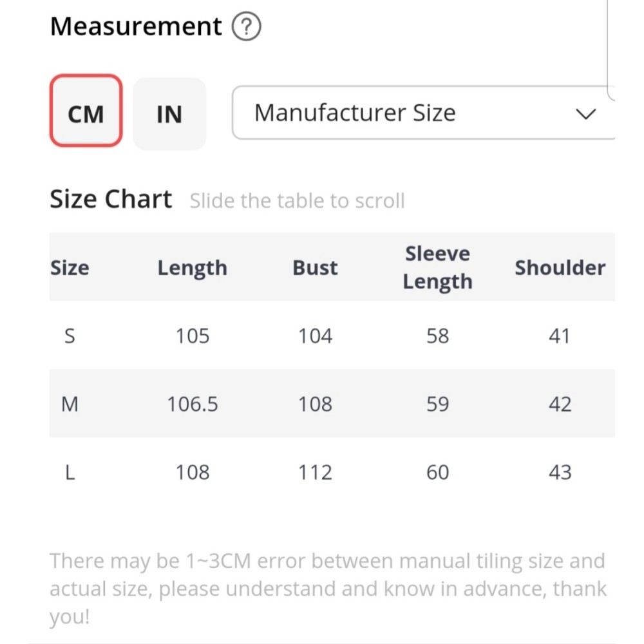The image size is (644, 644).
Task: Click the Sleeve Length column header
Action: [x=437, y=268]
